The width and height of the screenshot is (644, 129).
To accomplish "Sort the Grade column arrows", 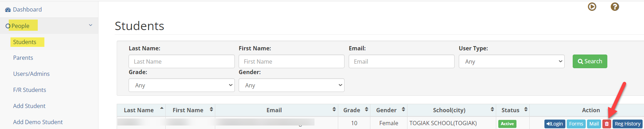I will (367, 110).
